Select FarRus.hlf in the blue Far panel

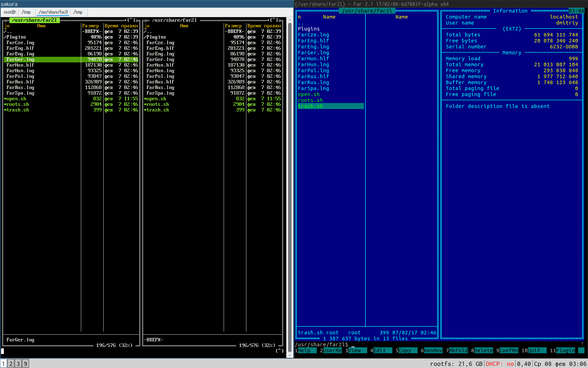(x=314, y=76)
